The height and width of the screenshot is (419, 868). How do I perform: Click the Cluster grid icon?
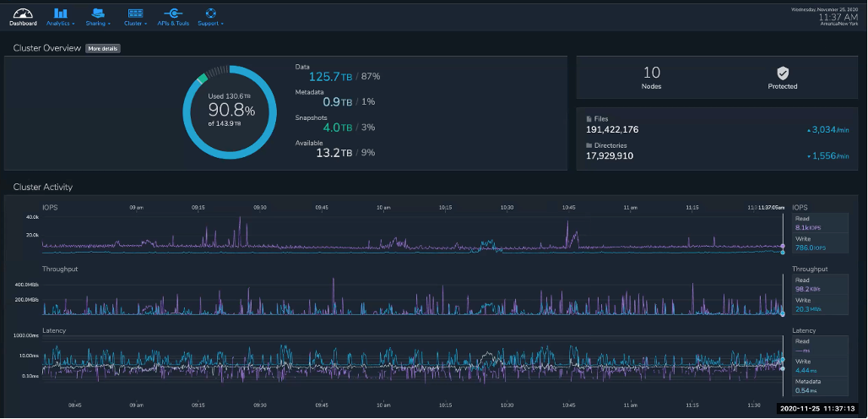coord(134,13)
